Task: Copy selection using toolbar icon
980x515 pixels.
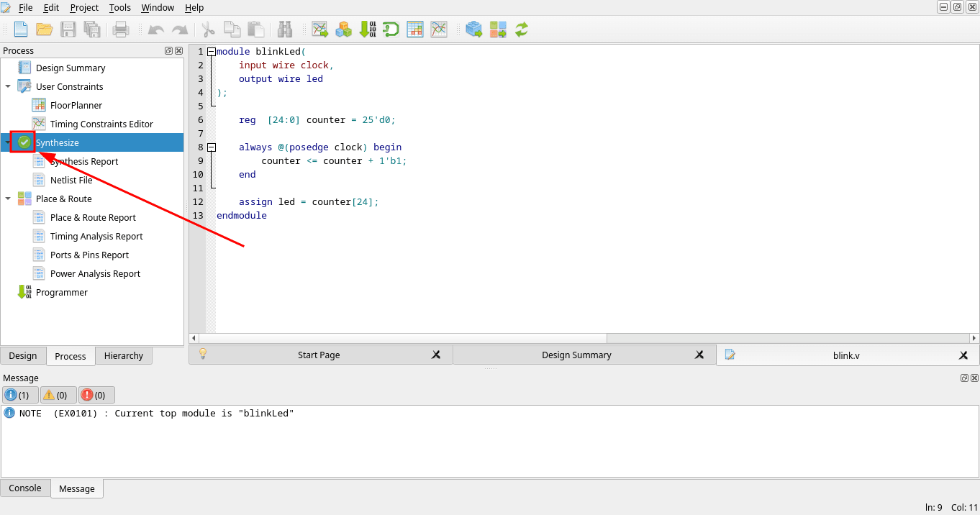Action: 232,29
